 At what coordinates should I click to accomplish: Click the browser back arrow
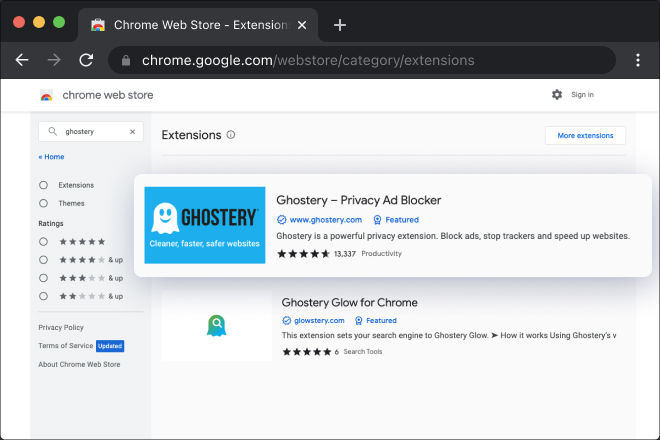click(22, 60)
